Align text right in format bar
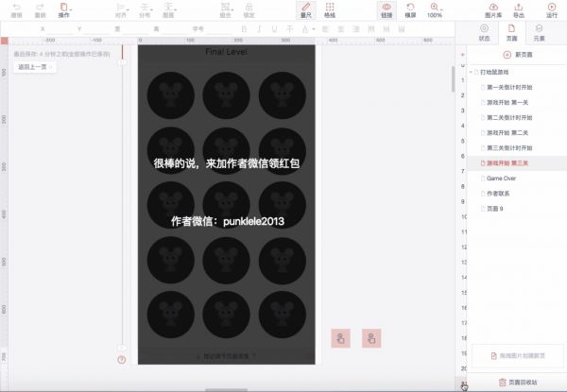 [x=356, y=29]
